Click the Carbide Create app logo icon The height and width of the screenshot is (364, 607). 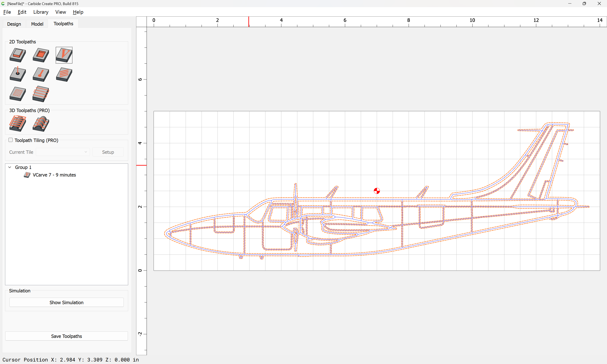(x=3, y=3)
